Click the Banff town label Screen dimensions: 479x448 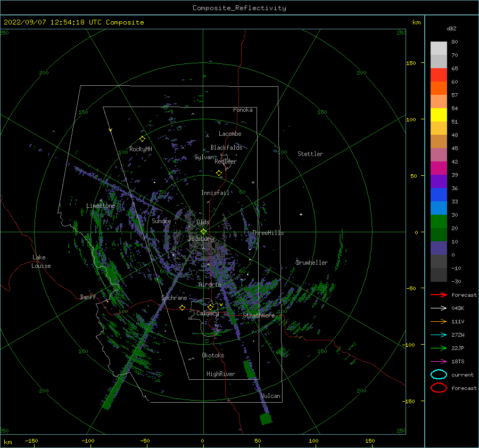pyautogui.click(x=88, y=297)
